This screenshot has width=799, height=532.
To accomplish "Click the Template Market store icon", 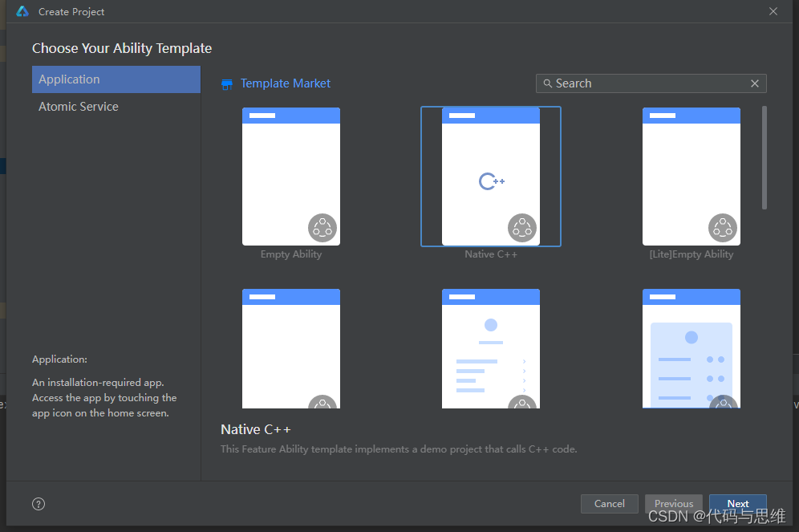I will [227, 84].
